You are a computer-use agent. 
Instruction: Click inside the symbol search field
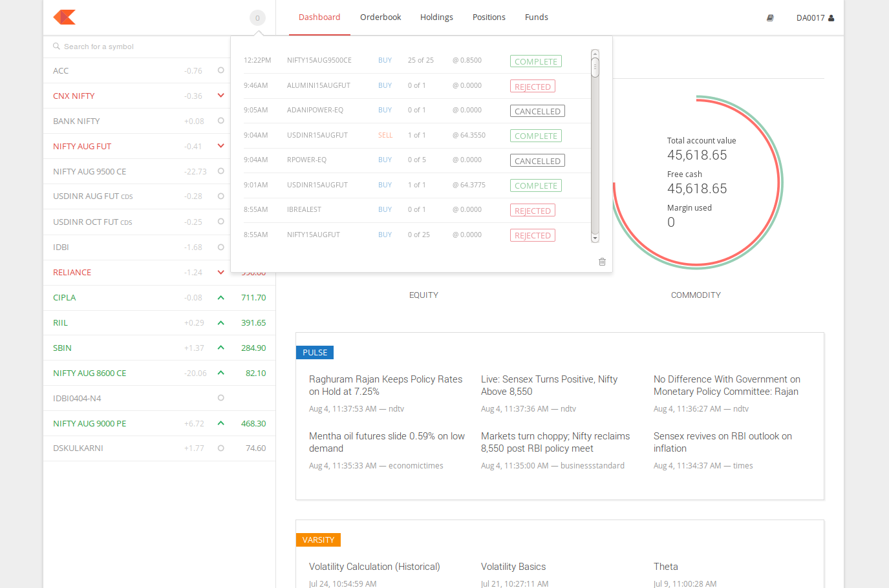coord(129,46)
